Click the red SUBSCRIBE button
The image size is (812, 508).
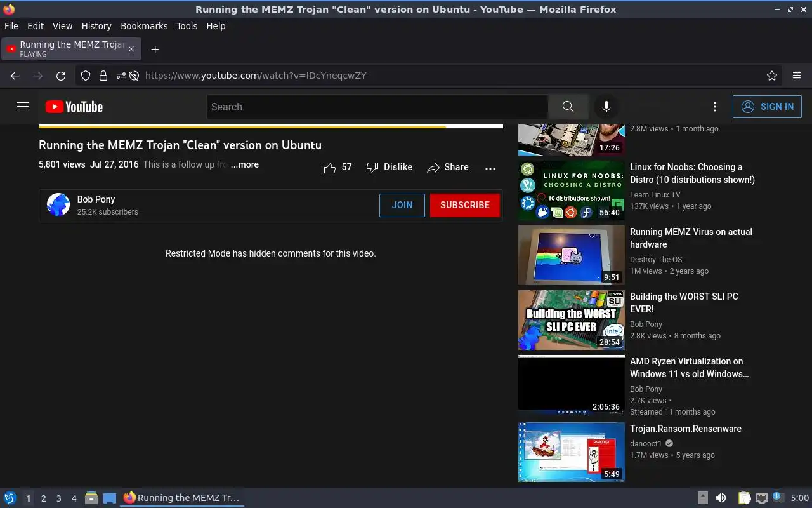(465, 205)
